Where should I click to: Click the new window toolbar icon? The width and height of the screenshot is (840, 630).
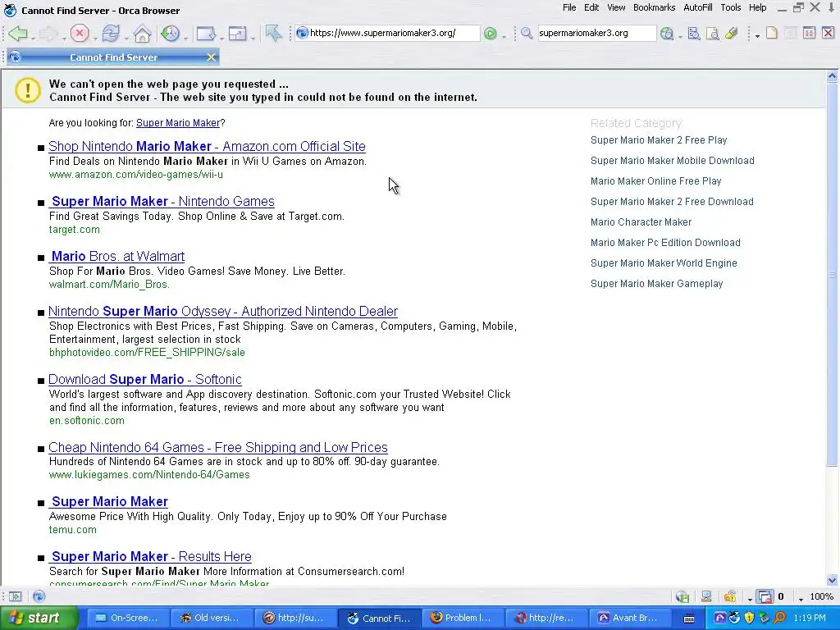point(206,34)
